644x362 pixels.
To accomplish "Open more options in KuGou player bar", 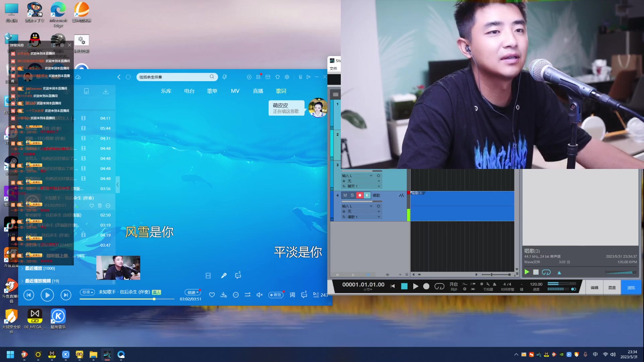I will 236,295.
